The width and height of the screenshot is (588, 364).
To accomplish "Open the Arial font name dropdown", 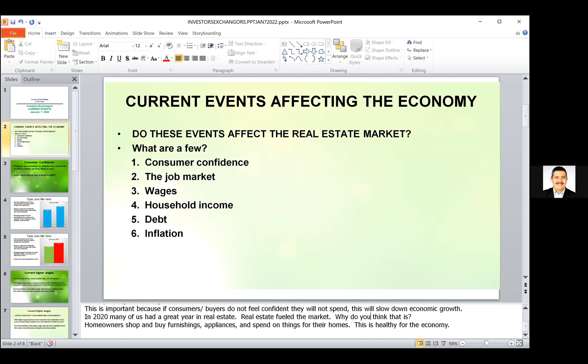I will coord(133,46).
